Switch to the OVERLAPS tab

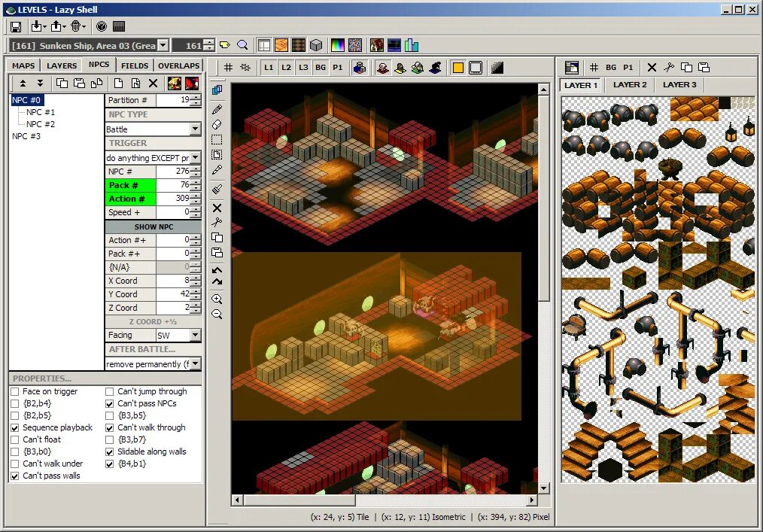[x=178, y=65]
